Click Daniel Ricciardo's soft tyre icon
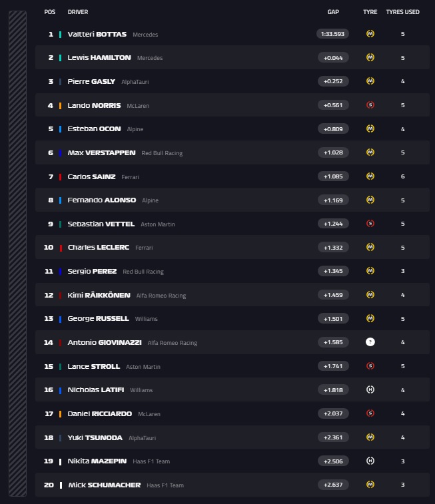 click(370, 413)
